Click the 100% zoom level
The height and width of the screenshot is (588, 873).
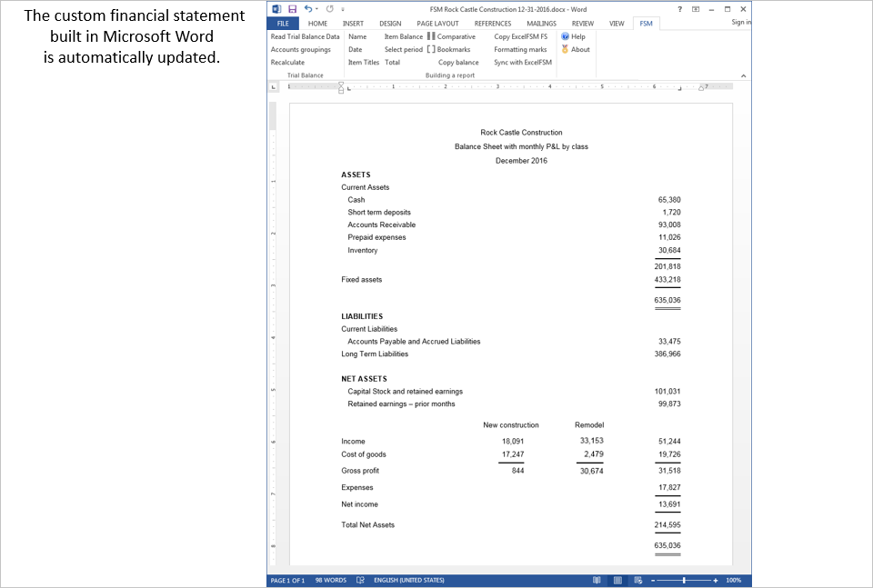click(733, 580)
